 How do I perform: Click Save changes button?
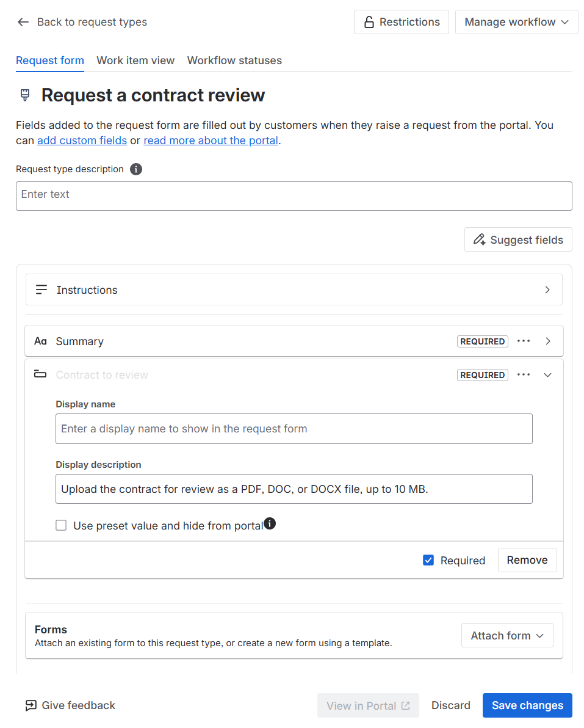[x=527, y=705]
